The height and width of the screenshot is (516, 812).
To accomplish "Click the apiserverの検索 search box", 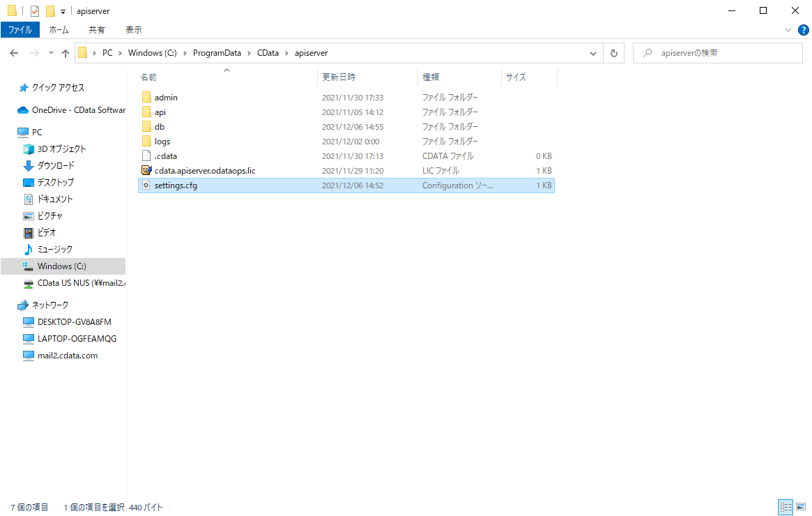I will click(x=718, y=53).
